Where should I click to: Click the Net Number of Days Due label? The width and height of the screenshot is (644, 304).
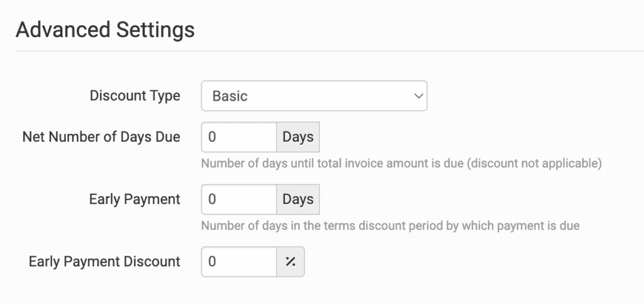click(x=101, y=137)
